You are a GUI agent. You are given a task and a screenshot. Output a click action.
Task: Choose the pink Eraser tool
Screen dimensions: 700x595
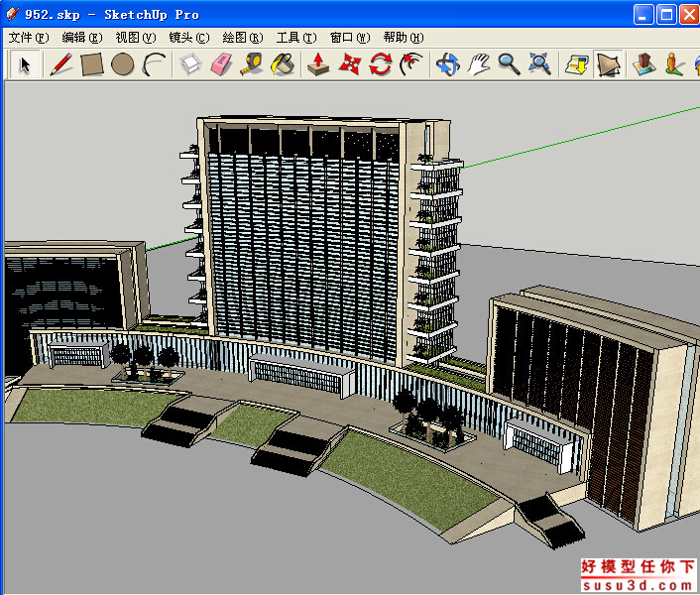221,64
